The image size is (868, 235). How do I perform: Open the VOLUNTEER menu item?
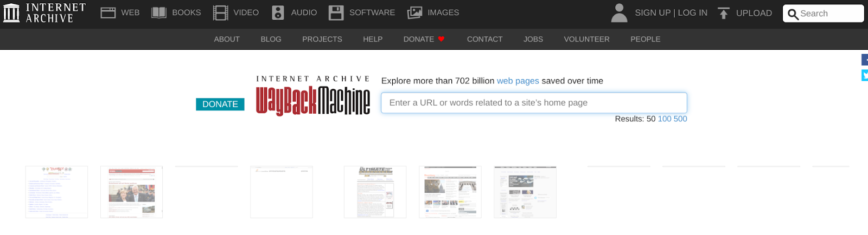point(586,39)
